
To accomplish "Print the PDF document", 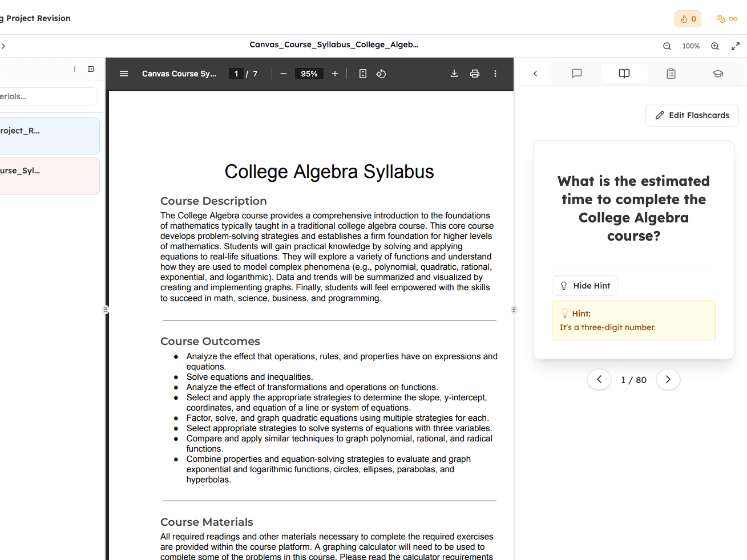I will click(475, 74).
